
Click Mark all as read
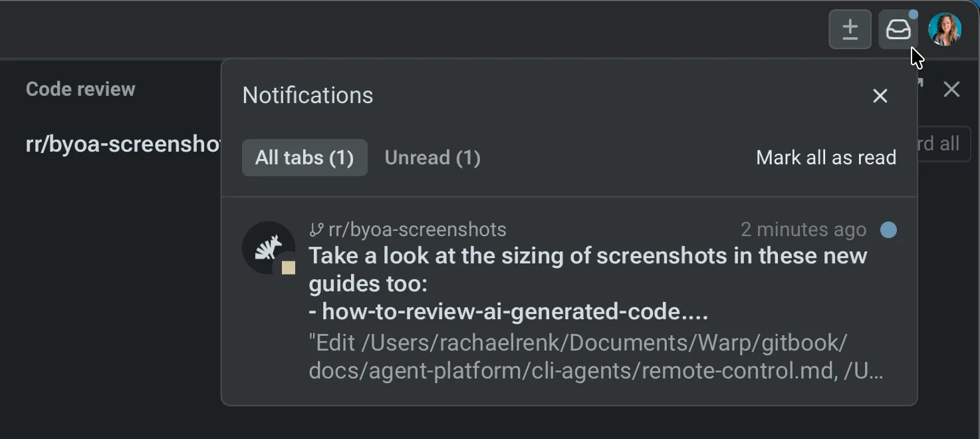(826, 158)
